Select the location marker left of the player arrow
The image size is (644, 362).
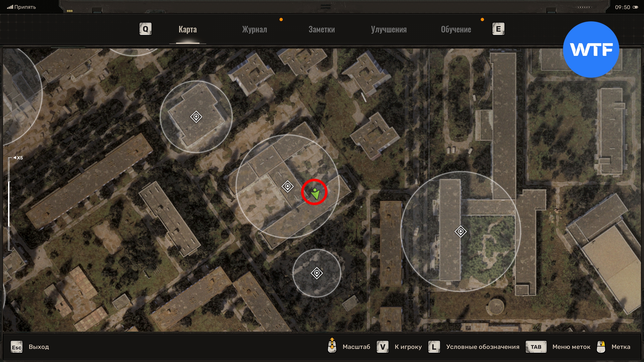pos(288,187)
